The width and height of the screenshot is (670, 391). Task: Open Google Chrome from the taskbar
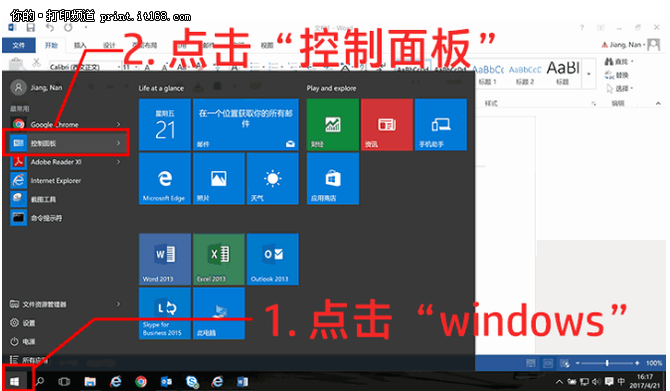pos(141,381)
